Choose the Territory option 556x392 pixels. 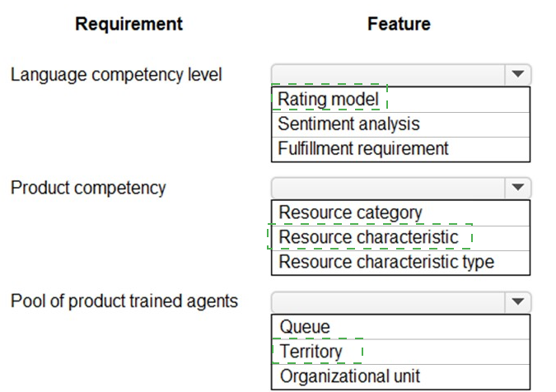coord(400,352)
